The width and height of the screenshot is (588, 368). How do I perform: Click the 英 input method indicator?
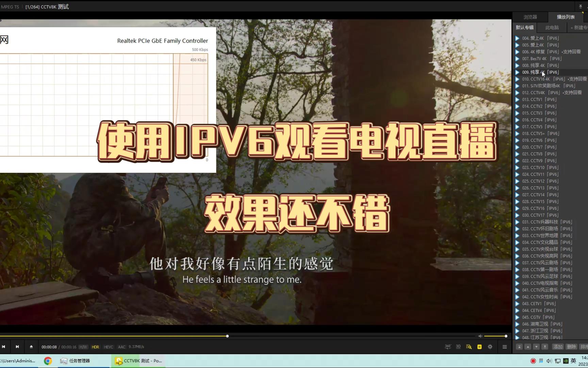point(573,361)
